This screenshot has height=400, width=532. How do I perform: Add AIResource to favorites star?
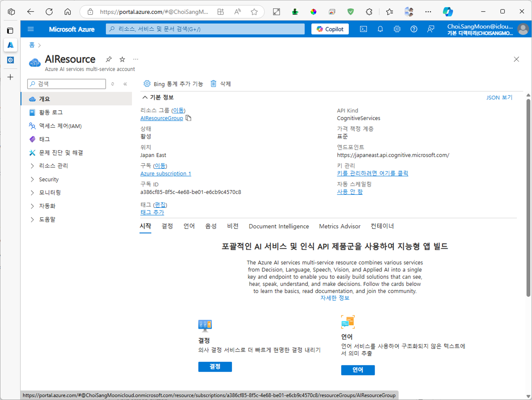(122, 59)
